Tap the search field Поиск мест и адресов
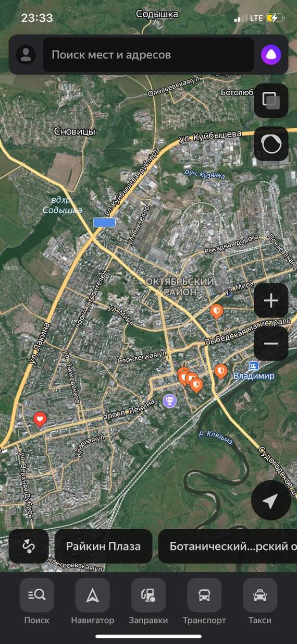Viewport: 297px width, 644px height. (x=148, y=55)
